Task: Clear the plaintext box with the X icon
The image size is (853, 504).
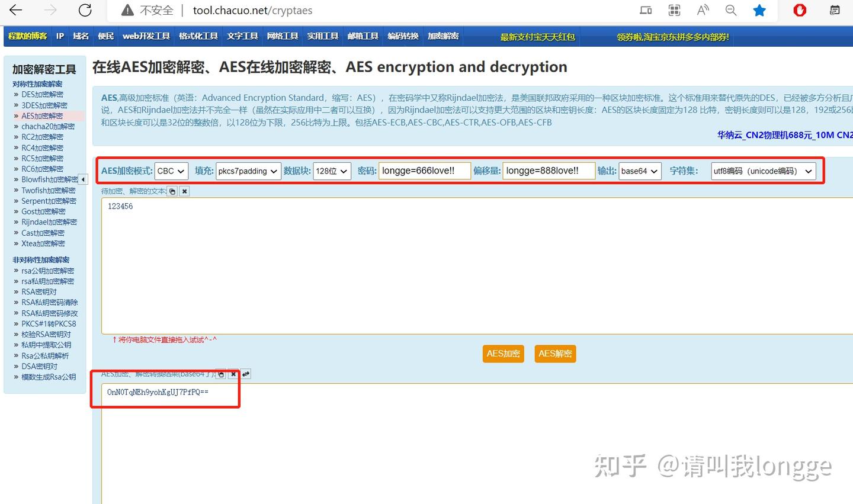Action: coord(184,191)
